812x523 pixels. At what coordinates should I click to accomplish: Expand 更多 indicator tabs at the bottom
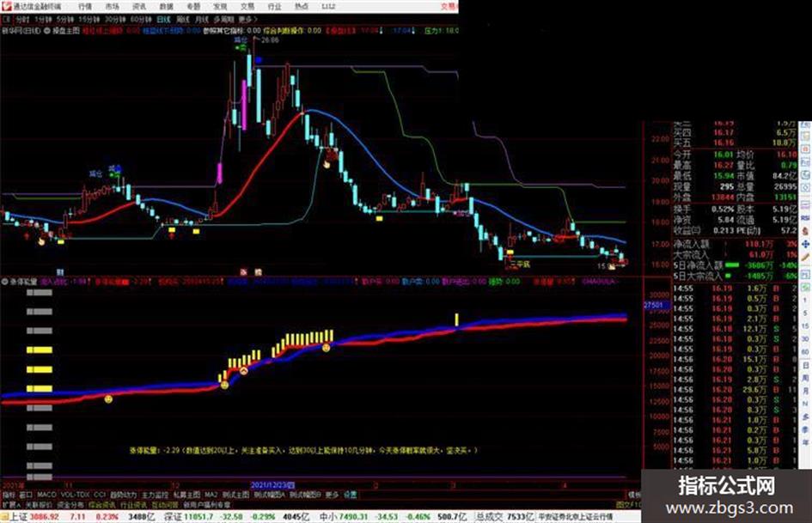pos(332,495)
